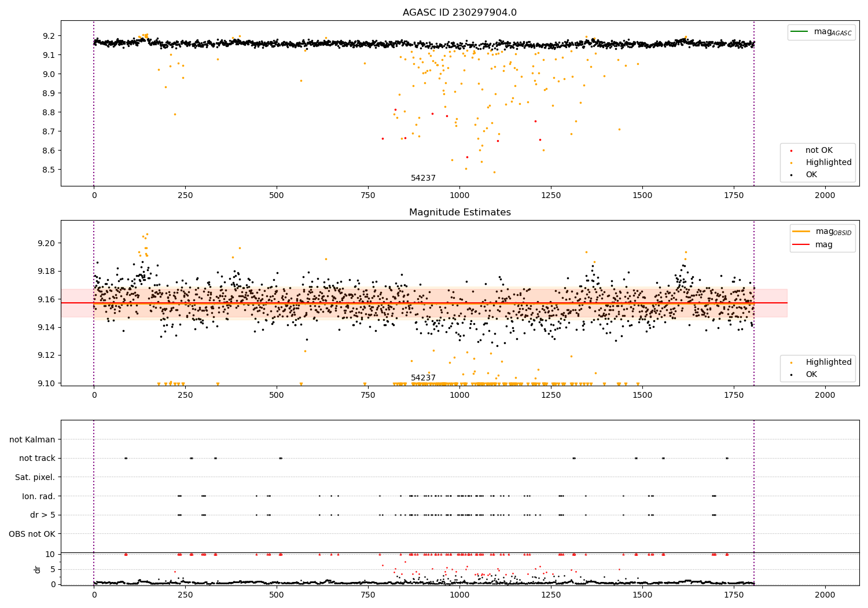Click the 'OBS not OK' row label
Screen dimensions: 868x608
32,534
